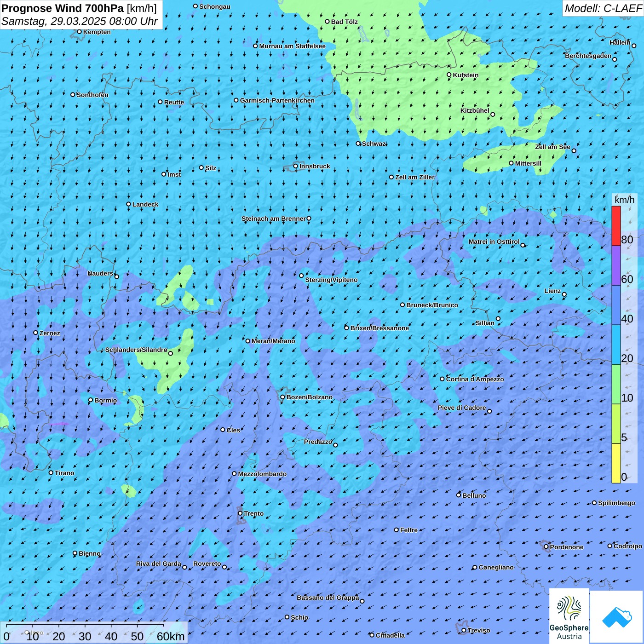Click the Bad Tölz location dot
The width and height of the screenshot is (644, 644).
pyautogui.click(x=328, y=22)
